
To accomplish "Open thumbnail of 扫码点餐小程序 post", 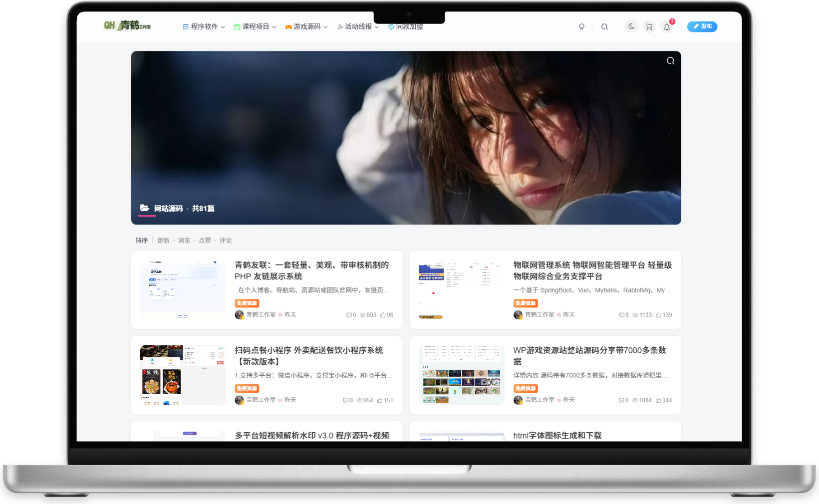I will pos(183,375).
